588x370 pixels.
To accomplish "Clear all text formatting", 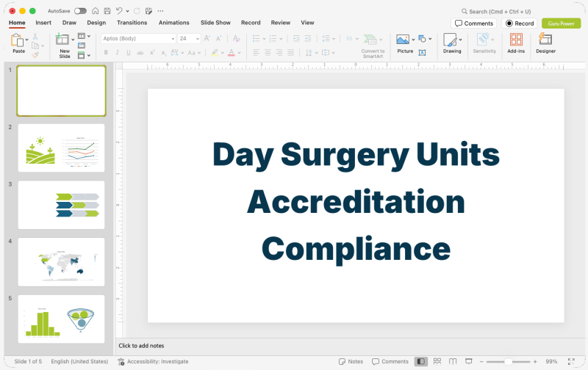I will 236,38.
